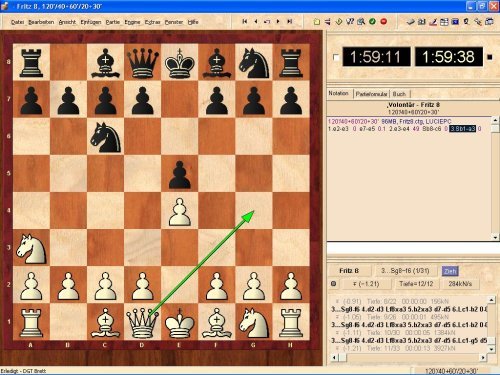Open the Engine menu
This screenshot has height=375, width=500.
tap(132, 22)
